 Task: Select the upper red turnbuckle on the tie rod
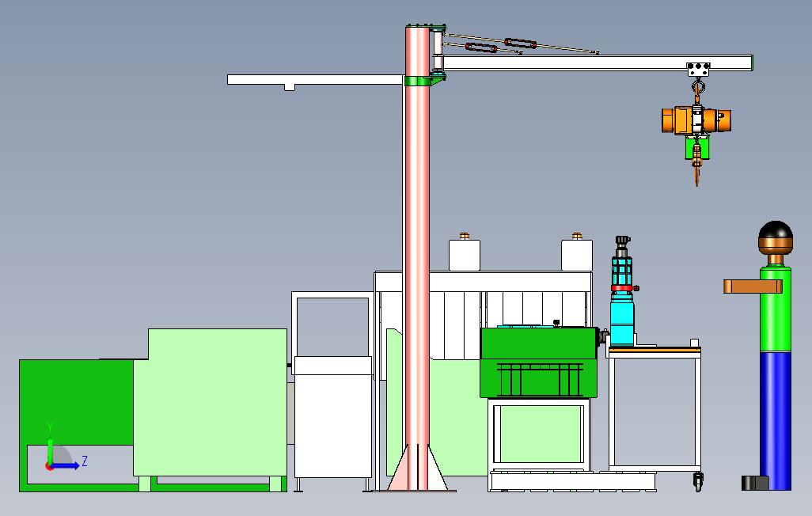click(521, 44)
